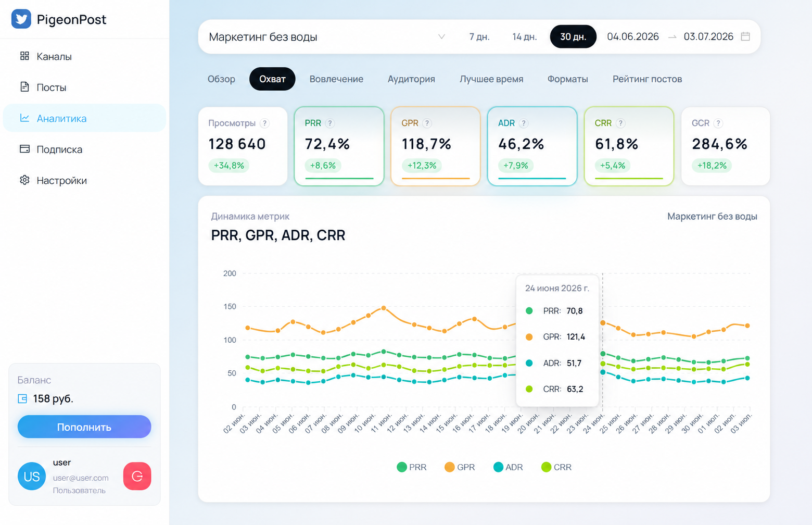The height and width of the screenshot is (525, 812).
Task: Click the Подписка card icon
Action: click(24, 149)
